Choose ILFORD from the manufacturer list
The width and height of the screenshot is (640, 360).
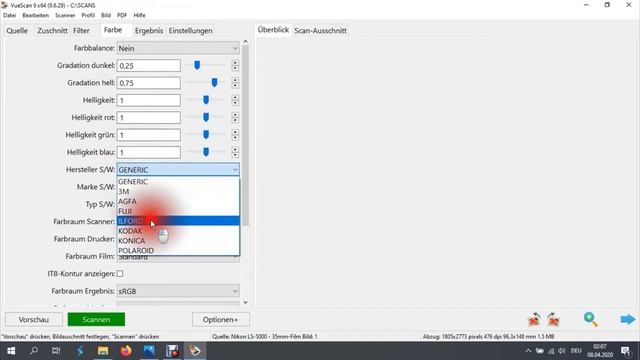[x=178, y=221]
